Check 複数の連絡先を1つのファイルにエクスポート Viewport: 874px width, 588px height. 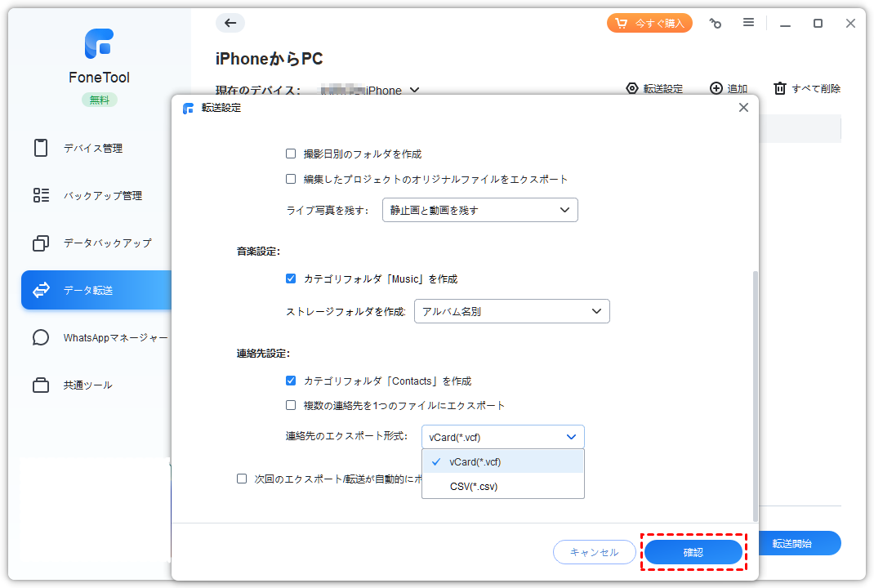291,405
